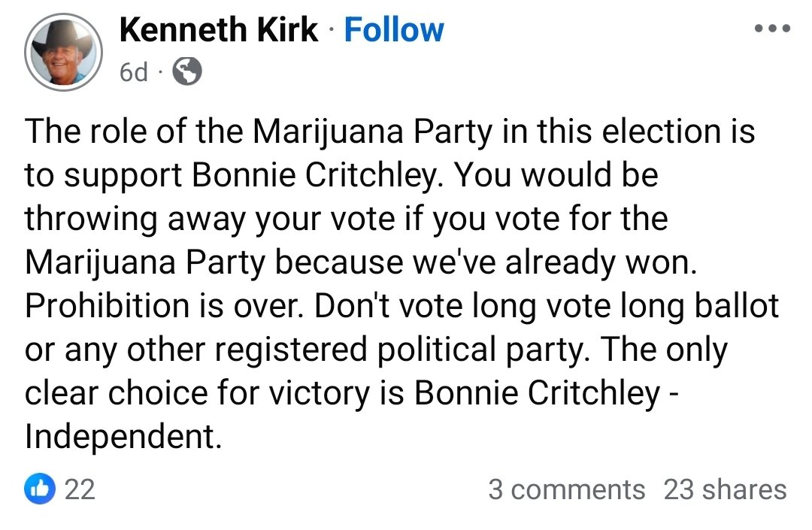Click the phrase "Prohibition is over"
This screenshot has height=530, width=812.
(159, 307)
